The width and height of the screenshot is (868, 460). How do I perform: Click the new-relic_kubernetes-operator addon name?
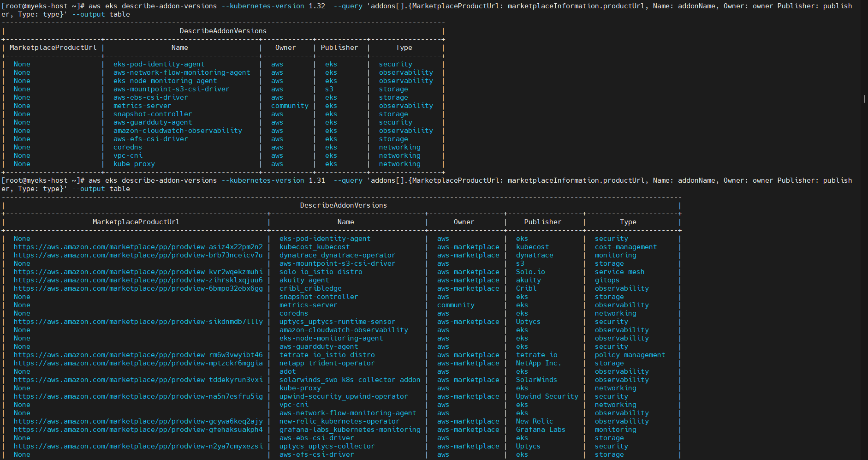[339, 421]
